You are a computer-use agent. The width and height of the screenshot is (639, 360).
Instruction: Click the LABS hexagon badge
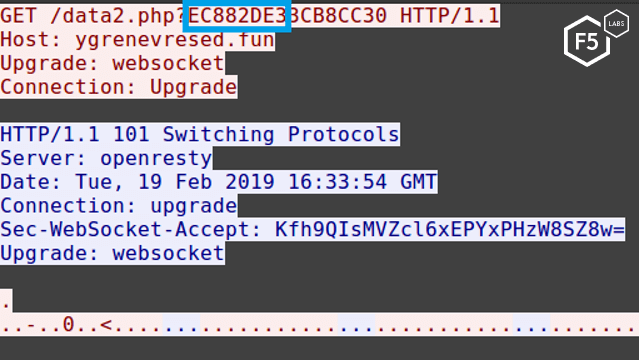pos(616,23)
